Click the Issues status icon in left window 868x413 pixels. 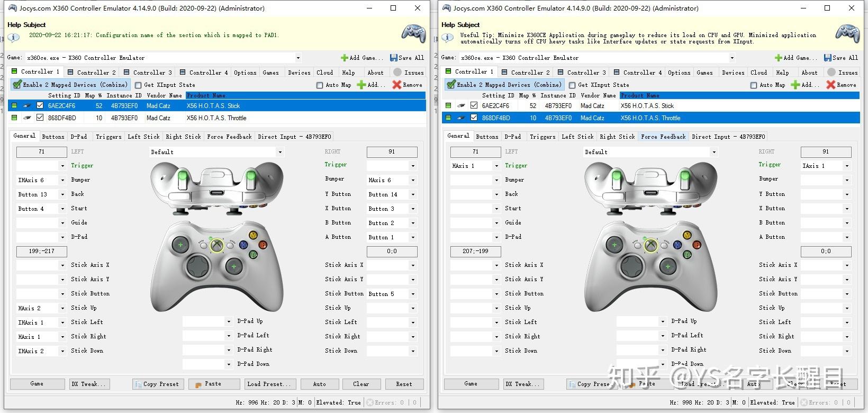pyautogui.click(x=397, y=73)
